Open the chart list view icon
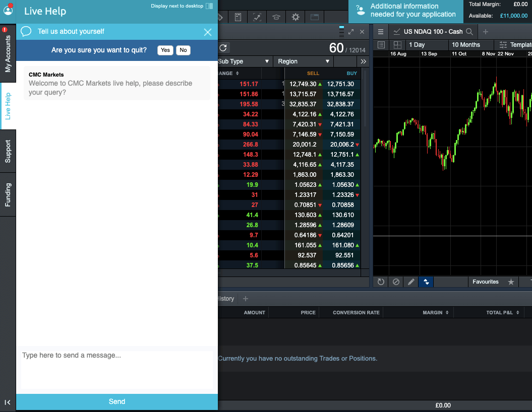Viewport: 532px width, 412px height. pos(381,45)
